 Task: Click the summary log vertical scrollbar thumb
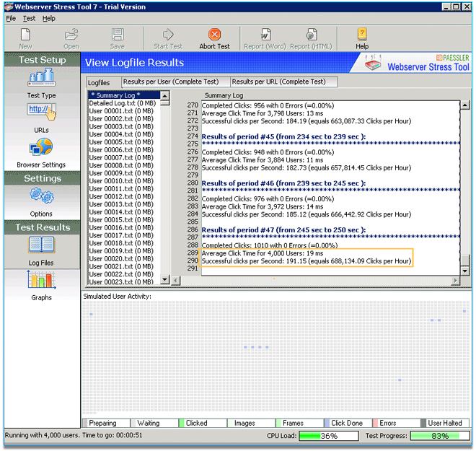coord(464,260)
